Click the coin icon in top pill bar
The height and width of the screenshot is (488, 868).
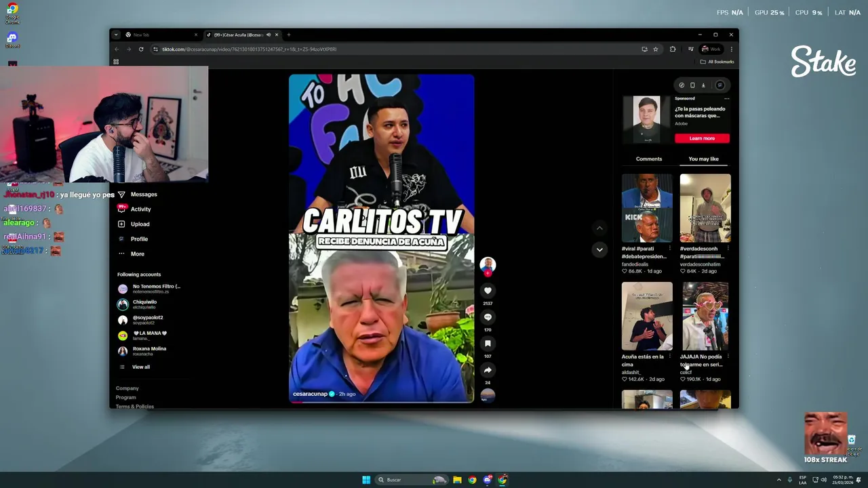point(682,85)
